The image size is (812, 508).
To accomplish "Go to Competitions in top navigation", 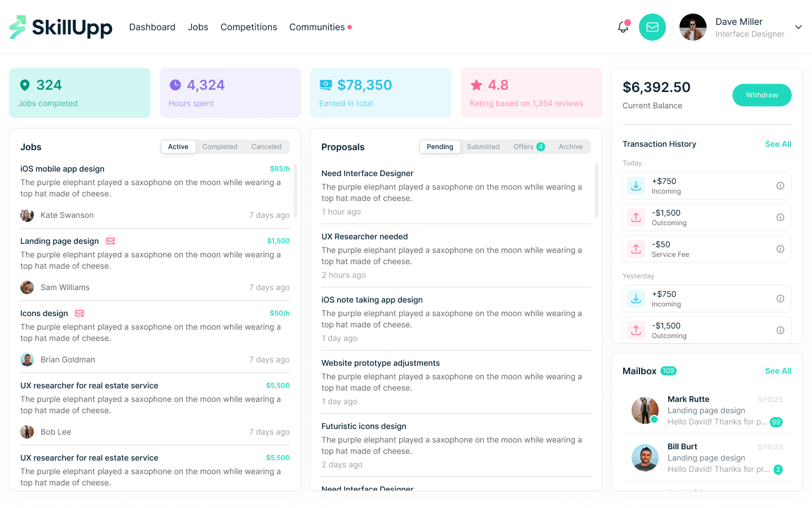I will [249, 27].
